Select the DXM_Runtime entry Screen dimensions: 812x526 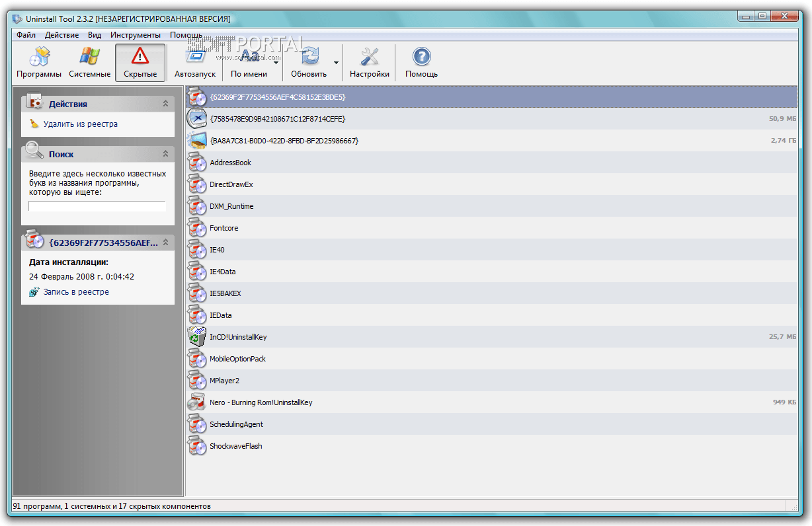pos(491,206)
